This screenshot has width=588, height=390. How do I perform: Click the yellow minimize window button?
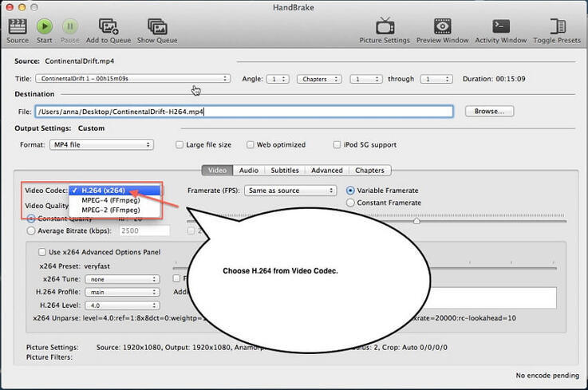coord(22,7)
